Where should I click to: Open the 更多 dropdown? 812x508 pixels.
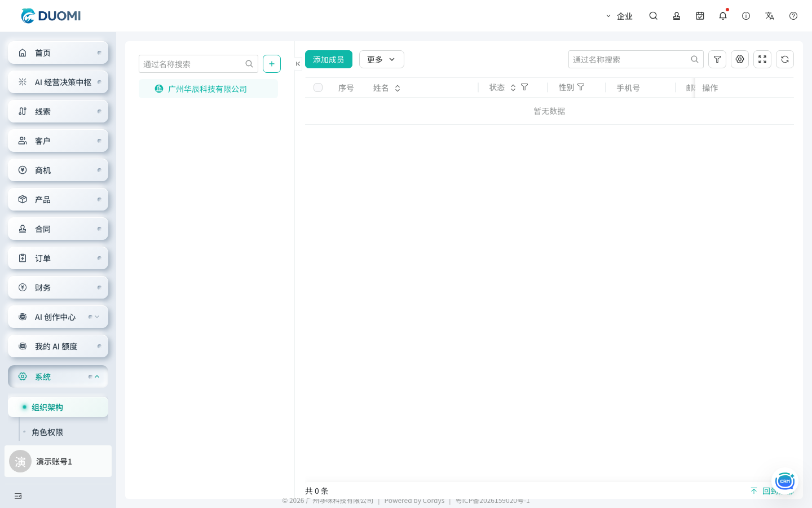[382, 59]
